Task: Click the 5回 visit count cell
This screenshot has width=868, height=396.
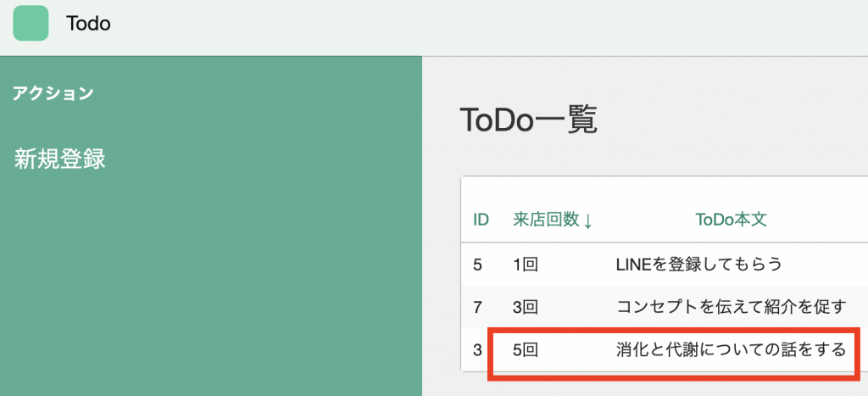Action: coord(526,349)
